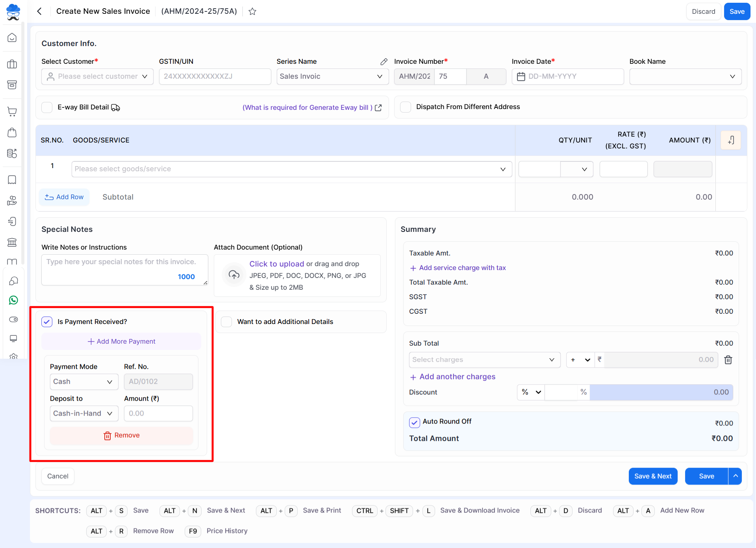Open the receipt return icon in the sidebar
The height and width of the screenshot is (548, 756).
click(x=12, y=221)
